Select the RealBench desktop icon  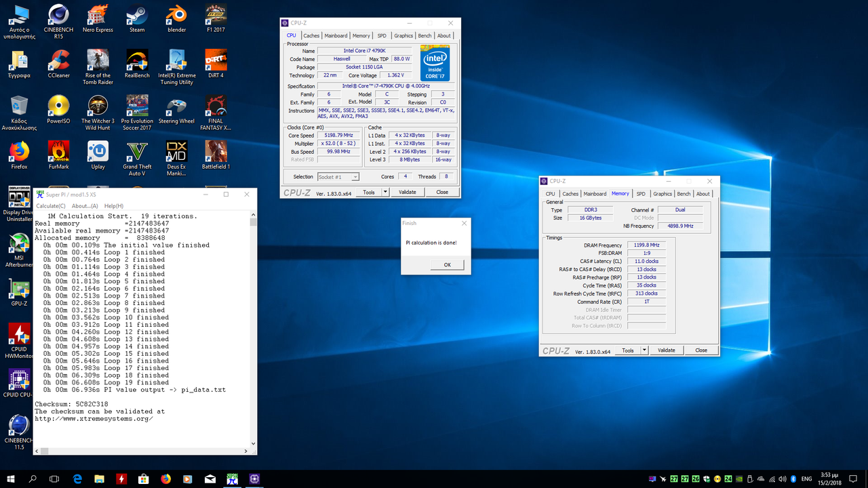137,64
